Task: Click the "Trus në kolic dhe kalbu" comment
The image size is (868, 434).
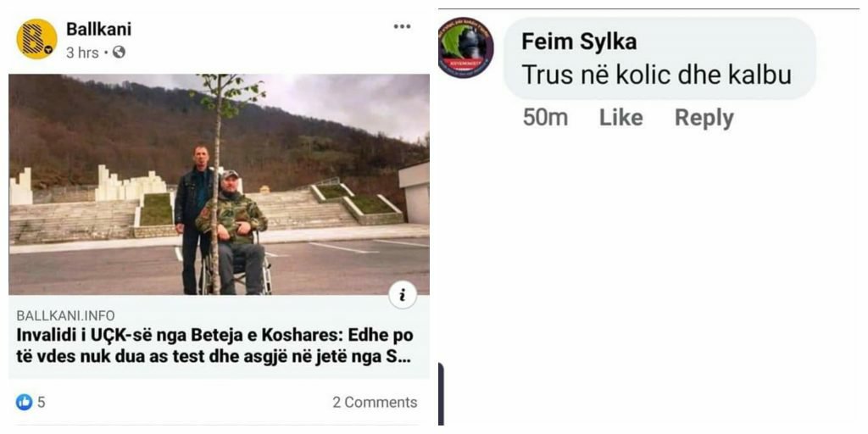Action: [x=656, y=75]
